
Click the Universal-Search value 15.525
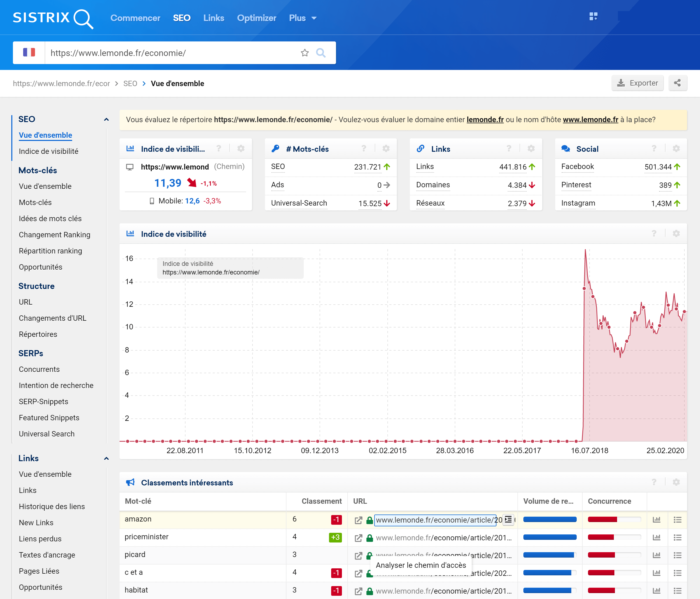[370, 203]
